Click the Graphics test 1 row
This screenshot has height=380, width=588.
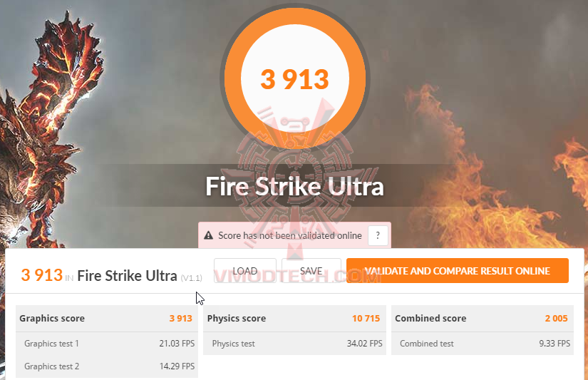point(106,344)
